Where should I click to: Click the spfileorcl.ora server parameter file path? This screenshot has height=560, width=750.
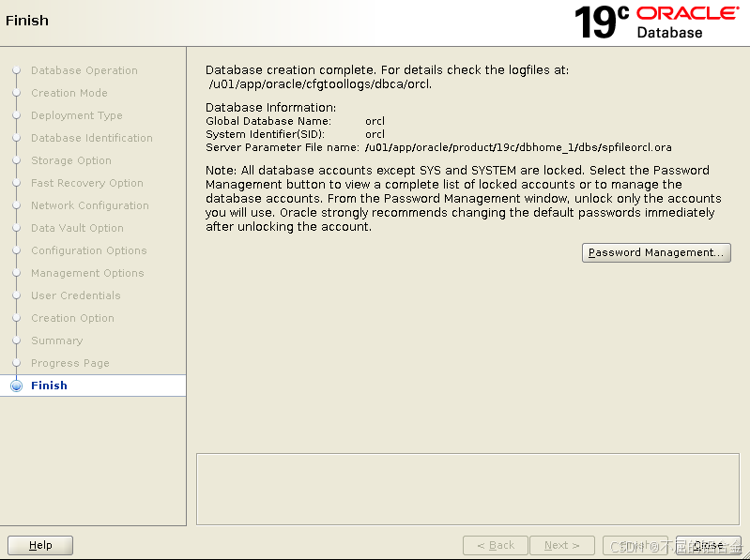tap(518, 147)
